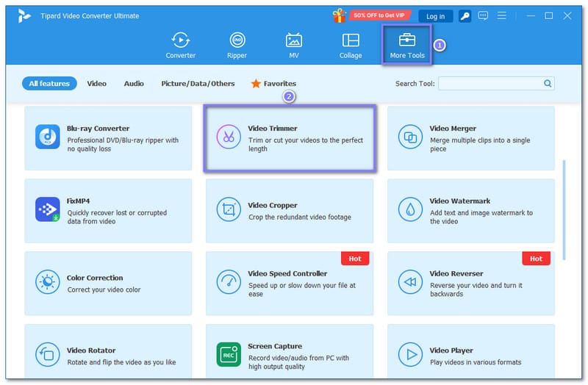Show Picture/Data/Others tools
The height and width of the screenshot is (385, 588).
[x=198, y=84]
